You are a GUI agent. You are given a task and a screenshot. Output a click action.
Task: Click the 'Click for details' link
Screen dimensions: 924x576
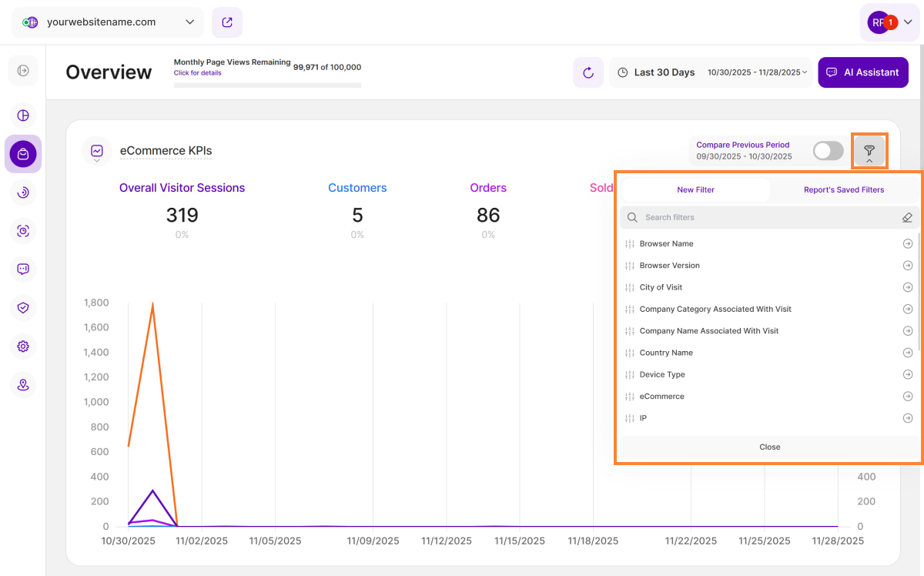coord(197,73)
